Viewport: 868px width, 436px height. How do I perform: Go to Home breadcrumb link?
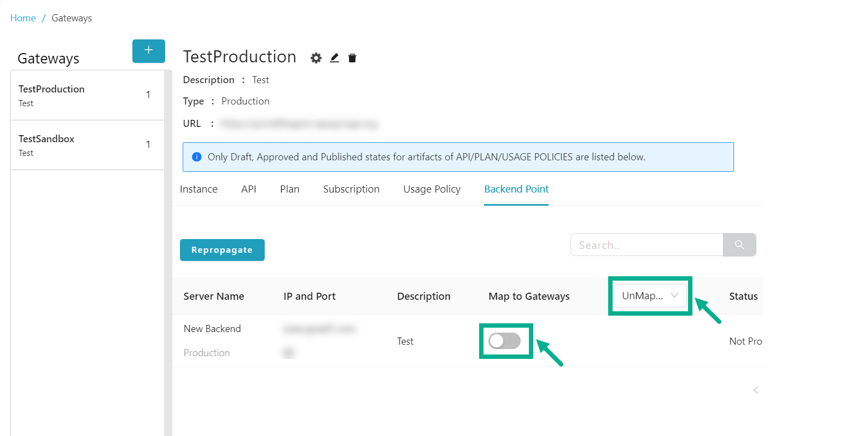(23, 18)
